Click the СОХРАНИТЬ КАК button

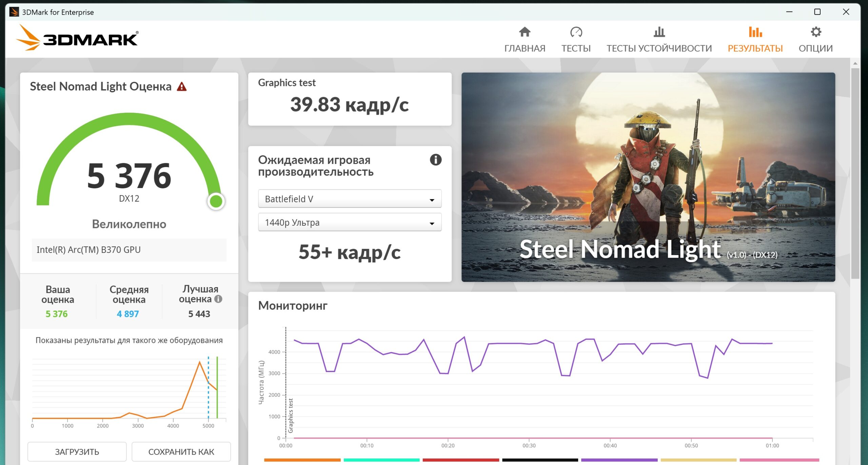181,452
